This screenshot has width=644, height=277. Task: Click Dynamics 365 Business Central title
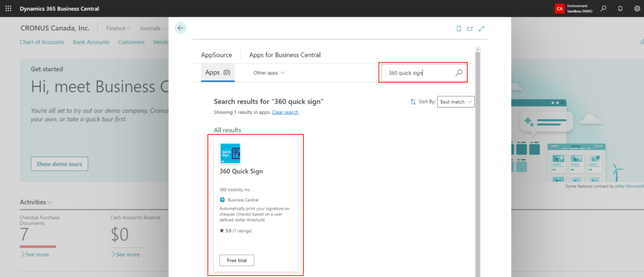pos(59,9)
